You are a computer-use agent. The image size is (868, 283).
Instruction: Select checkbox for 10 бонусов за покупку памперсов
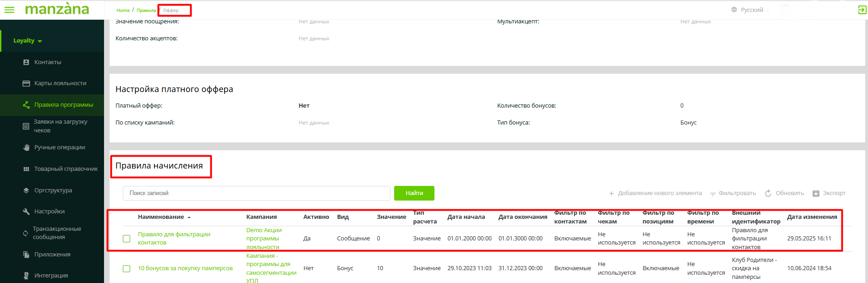point(126,268)
